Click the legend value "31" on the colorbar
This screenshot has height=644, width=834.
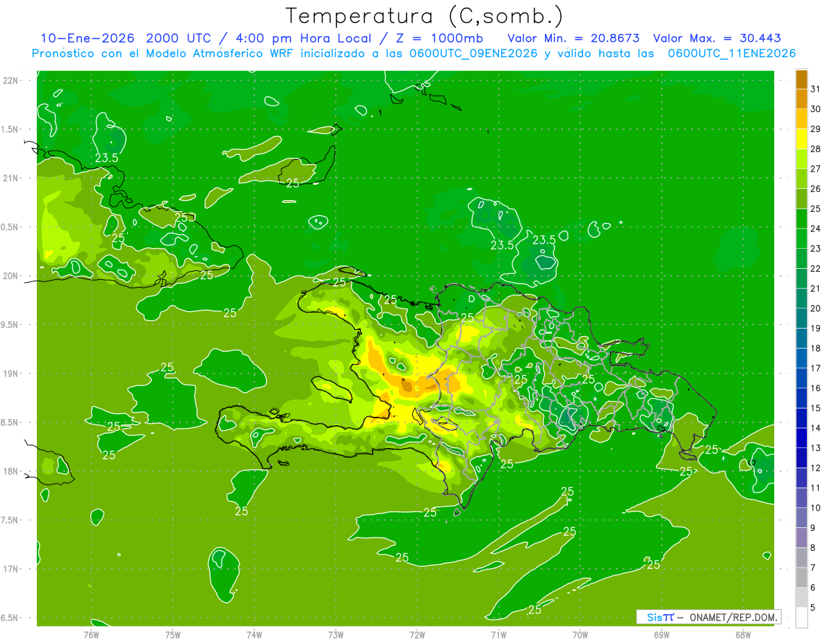[817, 89]
